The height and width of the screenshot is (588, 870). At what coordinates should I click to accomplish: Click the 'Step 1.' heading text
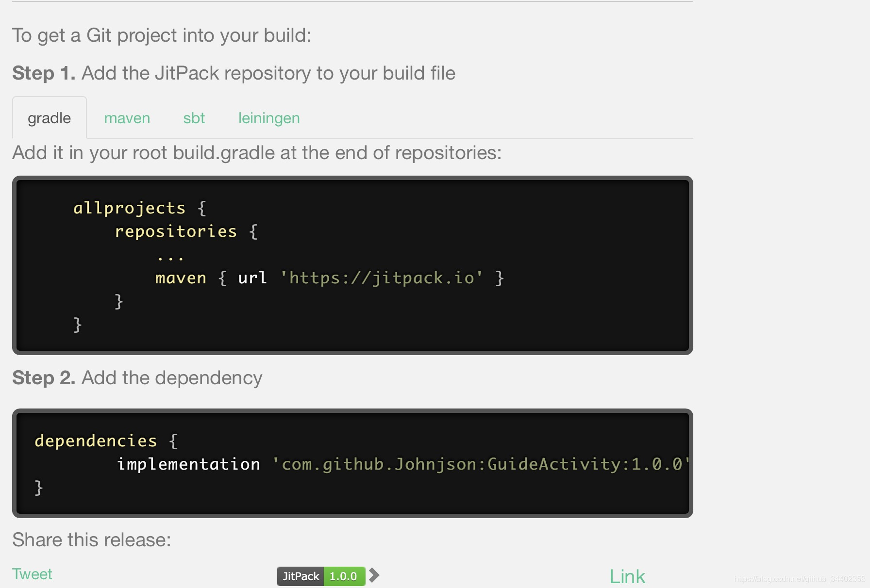[44, 73]
